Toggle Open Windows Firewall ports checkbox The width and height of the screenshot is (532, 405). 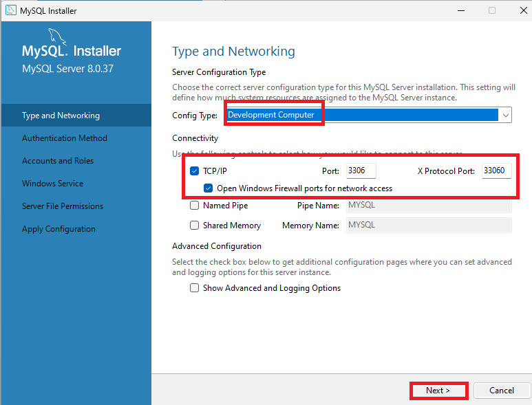(x=209, y=188)
